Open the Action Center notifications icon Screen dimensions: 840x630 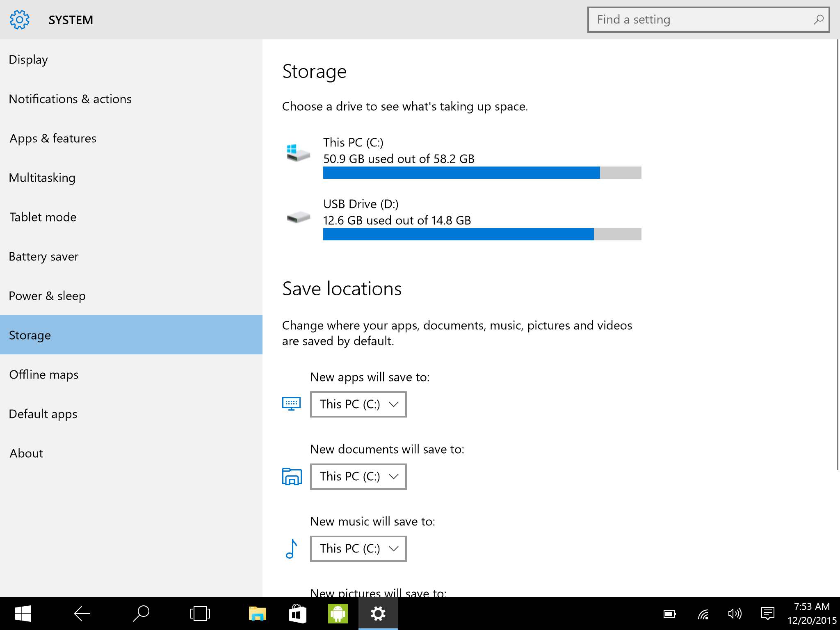coord(767,614)
